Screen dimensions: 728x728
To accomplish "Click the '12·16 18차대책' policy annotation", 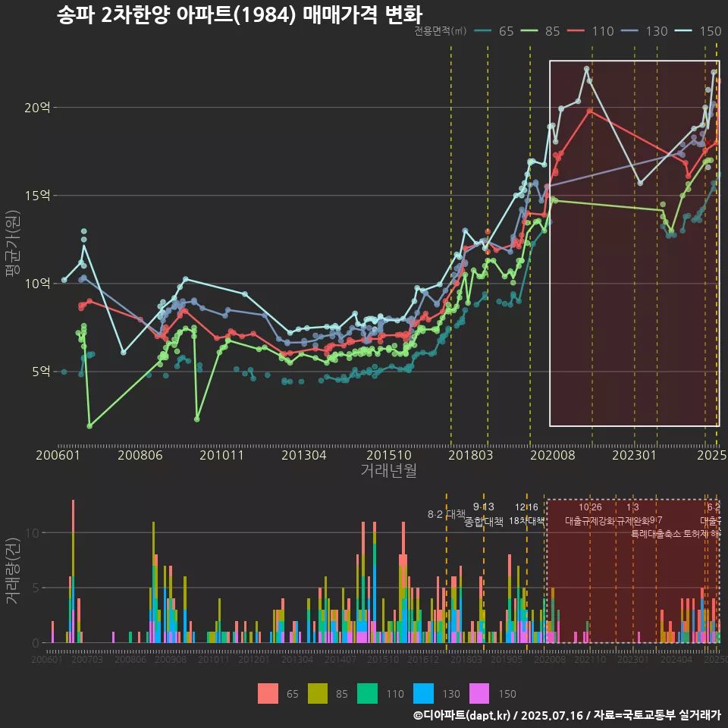I will pyautogui.click(x=526, y=514).
